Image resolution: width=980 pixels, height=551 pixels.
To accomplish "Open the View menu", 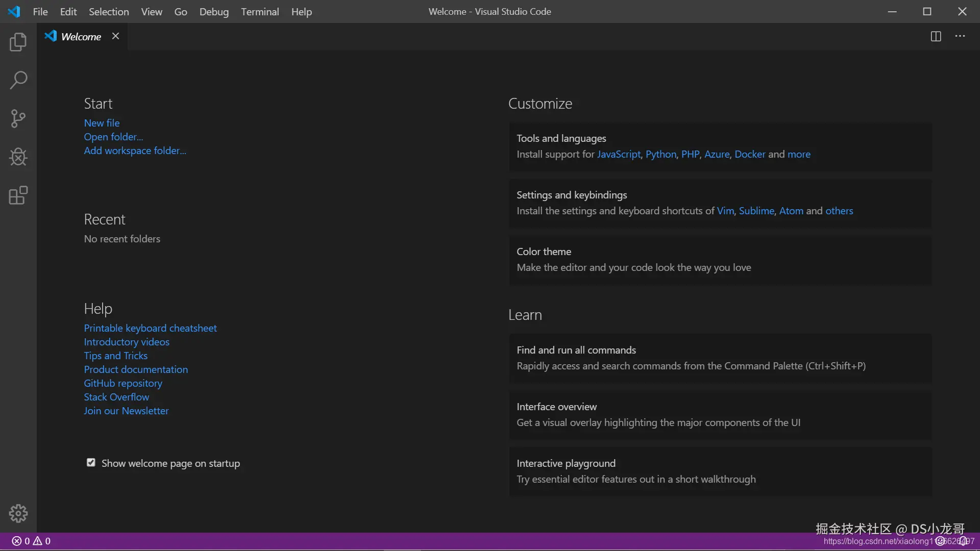I will click(x=152, y=11).
